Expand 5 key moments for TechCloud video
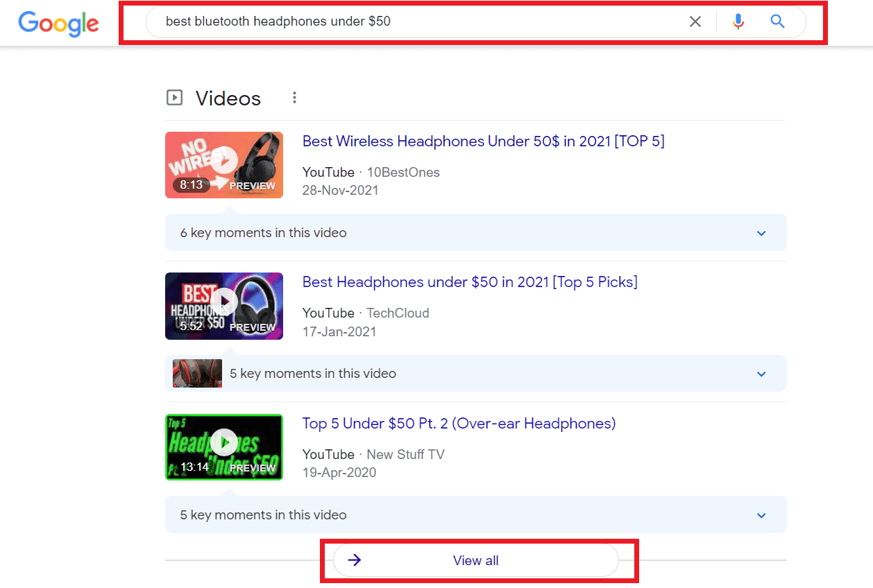This screenshot has width=873, height=588. click(x=761, y=374)
